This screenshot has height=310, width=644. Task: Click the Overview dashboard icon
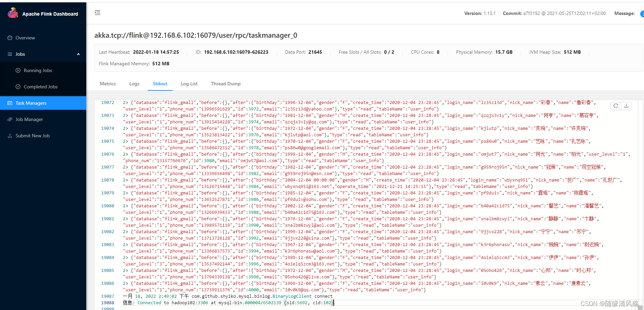(10, 38)
